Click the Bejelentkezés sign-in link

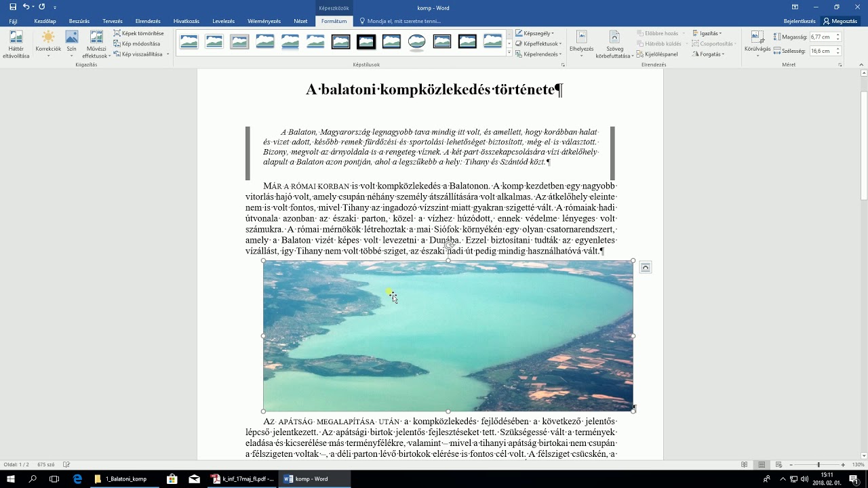pyautogui.click(x=800, y=21)
